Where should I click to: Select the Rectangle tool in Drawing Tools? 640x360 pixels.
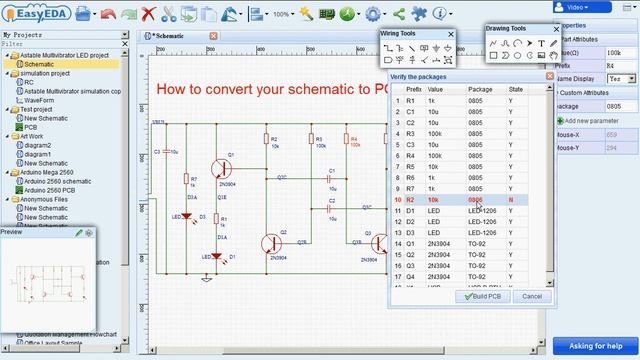(x=493, y=55)
